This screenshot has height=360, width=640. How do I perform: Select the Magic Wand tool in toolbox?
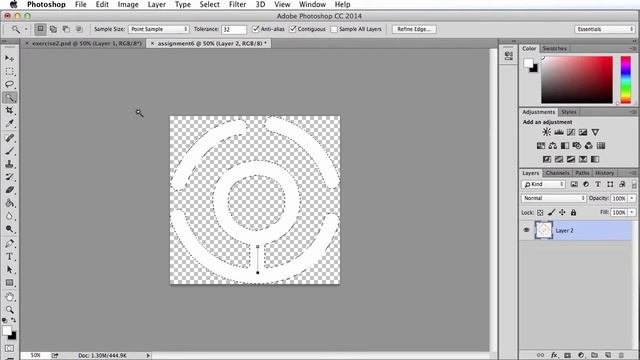coord(9,98)
